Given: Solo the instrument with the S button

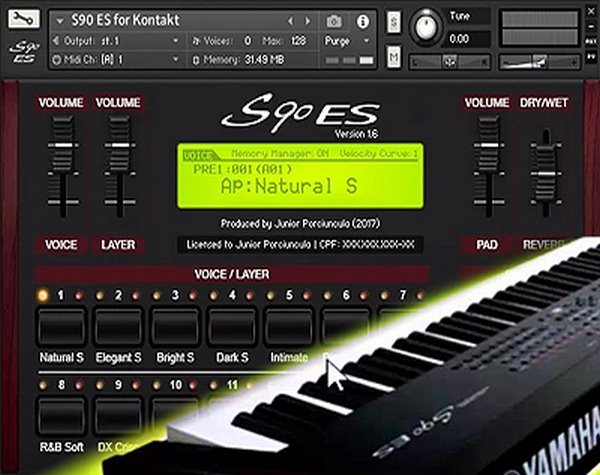Looking at the screenshot, I should pyautogui.click(x=394, y=21).
